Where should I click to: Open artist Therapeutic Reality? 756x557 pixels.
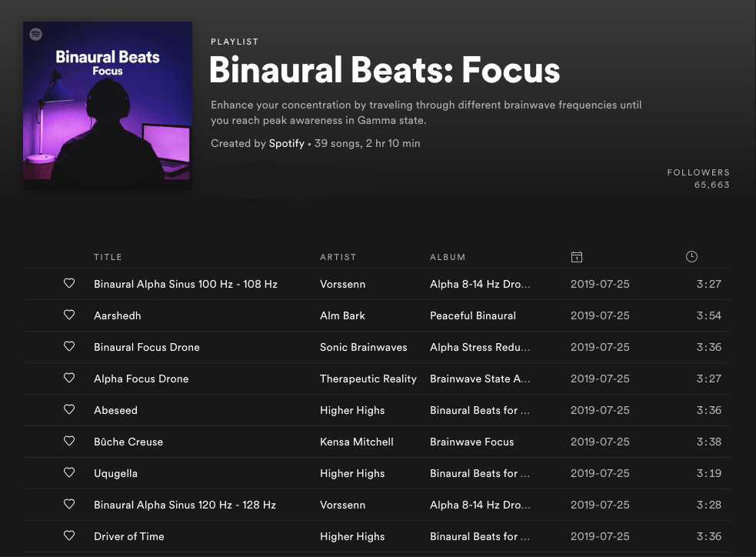coord(368,379)
